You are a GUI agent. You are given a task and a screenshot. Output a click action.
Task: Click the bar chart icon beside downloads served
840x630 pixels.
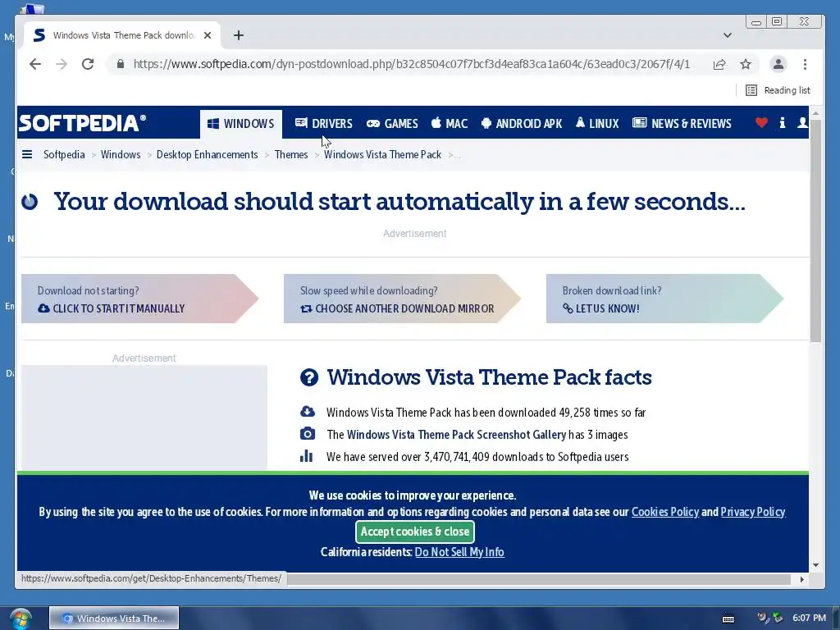(307, 456)
